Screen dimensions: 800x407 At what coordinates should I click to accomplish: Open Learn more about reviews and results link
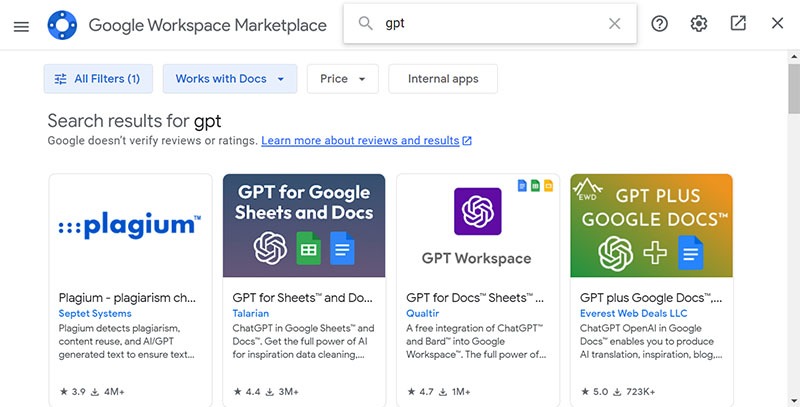tap(360, 140)
